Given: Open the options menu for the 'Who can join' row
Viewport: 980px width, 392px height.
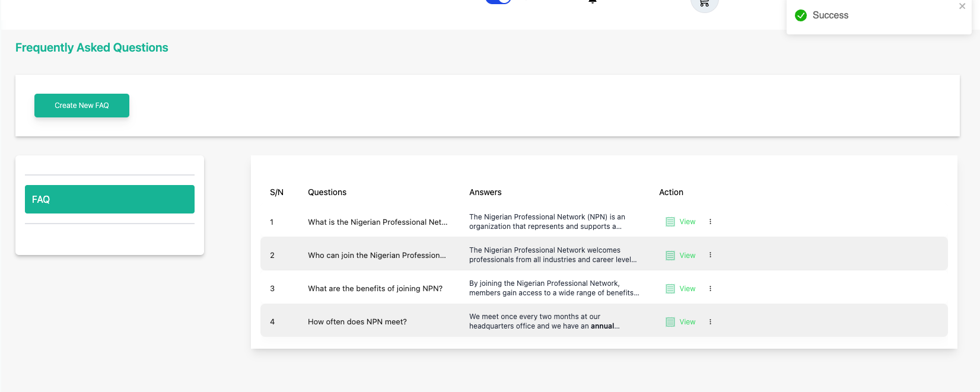Looking at the screenshot, I should 710,255.
